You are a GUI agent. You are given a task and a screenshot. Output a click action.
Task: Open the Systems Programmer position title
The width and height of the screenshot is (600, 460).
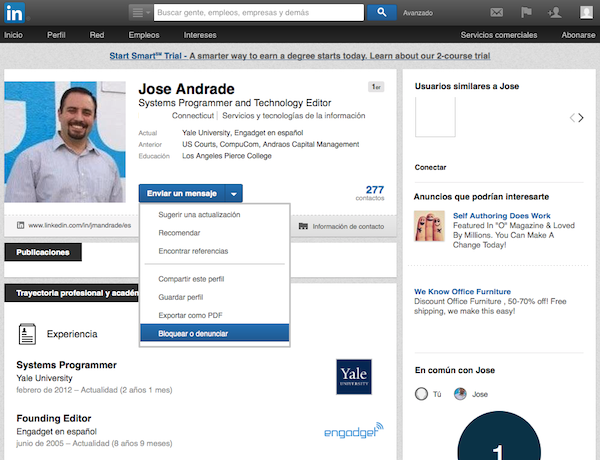point(67,365)
